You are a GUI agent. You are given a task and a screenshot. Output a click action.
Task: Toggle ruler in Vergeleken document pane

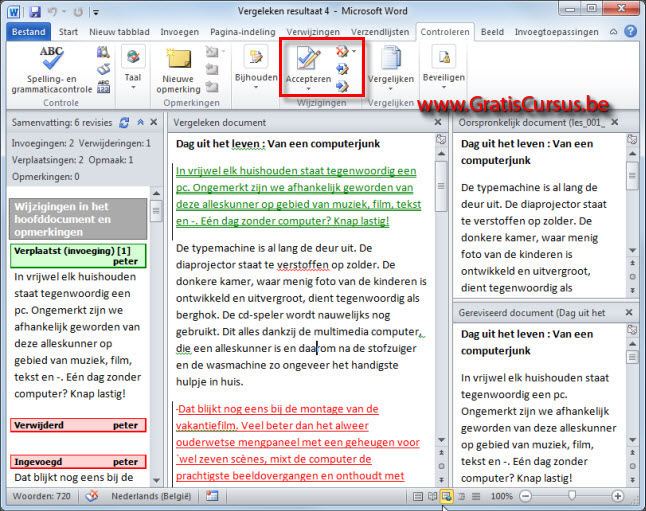point(441,139)
